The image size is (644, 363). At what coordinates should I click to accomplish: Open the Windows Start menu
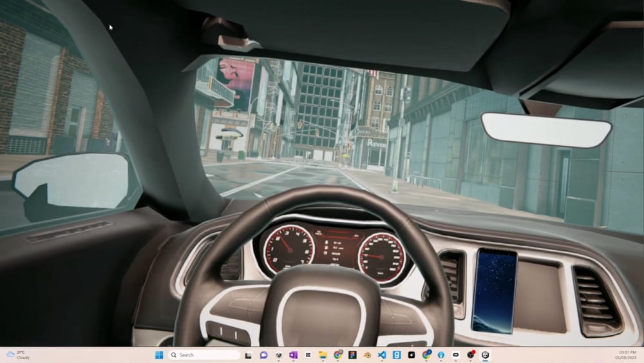[159, 355]
